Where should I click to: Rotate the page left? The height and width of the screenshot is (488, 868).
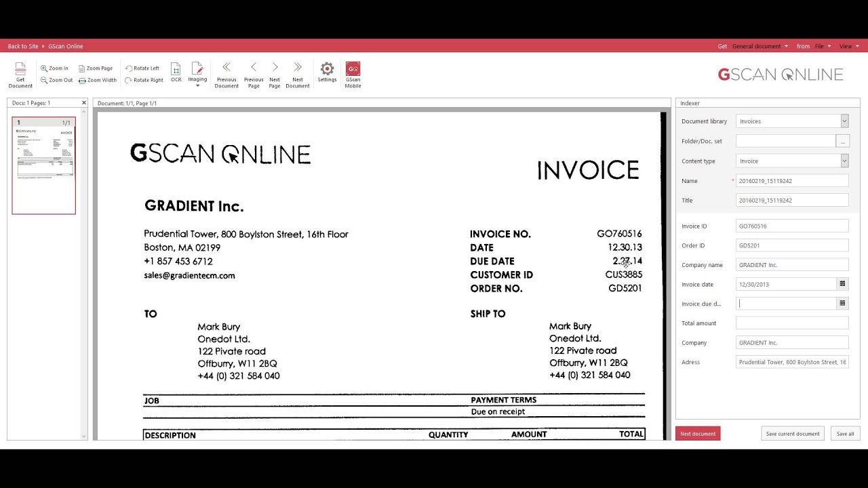[142, 68]
